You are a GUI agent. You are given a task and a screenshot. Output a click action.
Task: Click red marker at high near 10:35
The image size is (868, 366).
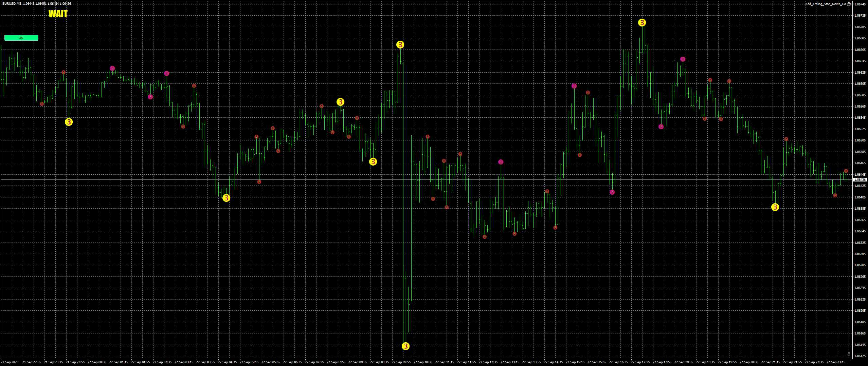428,137
